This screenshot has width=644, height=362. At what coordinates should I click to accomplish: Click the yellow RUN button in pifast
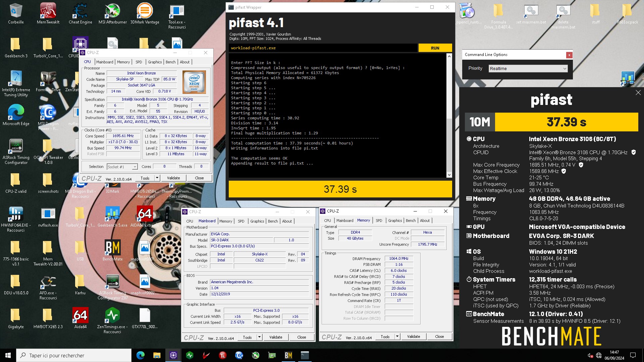click(x=435, y=48)
